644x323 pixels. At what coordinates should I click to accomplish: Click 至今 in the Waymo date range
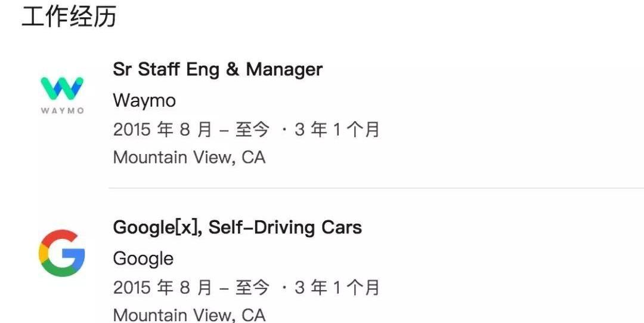252,130
